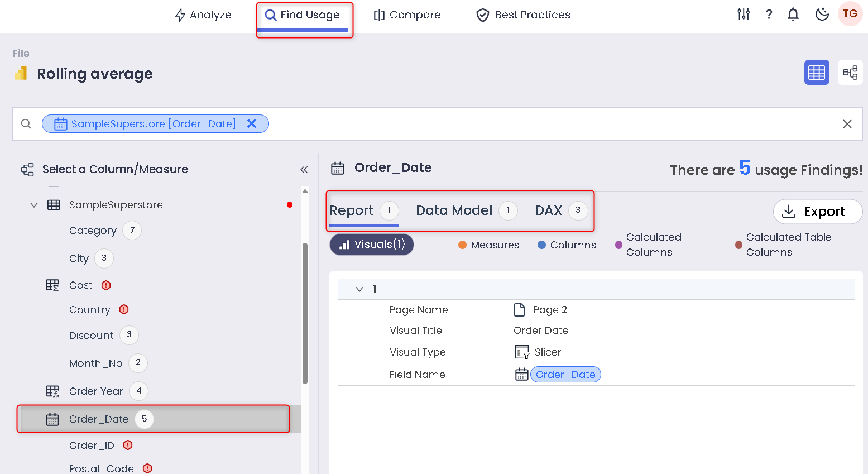Switch to table grid view
868x474 pixels.
pos(816,73)
